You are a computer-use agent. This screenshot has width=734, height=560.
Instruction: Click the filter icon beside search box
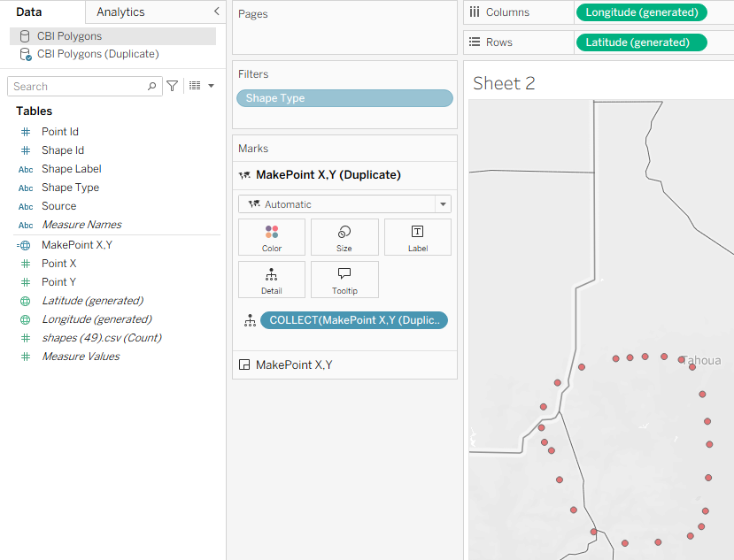coord(173,86)
